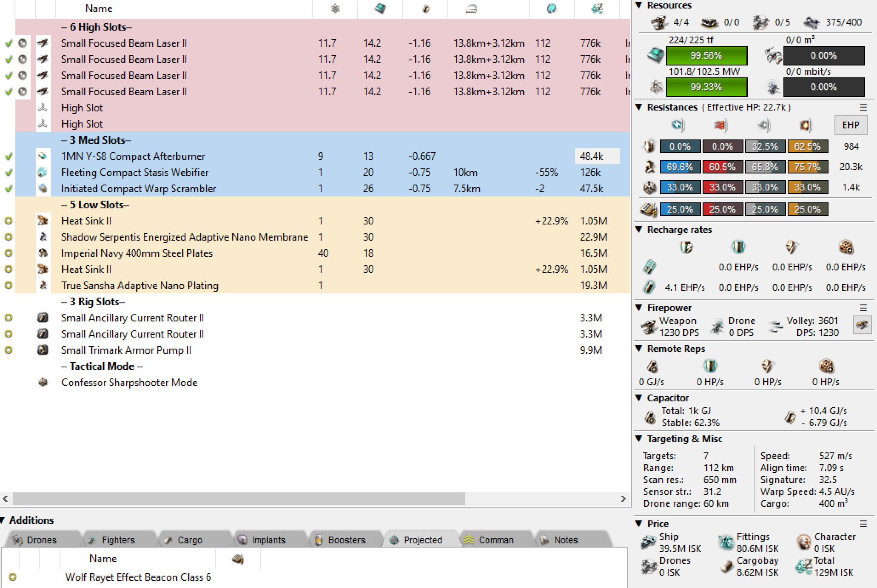Collapse the Resistances section
877x588 pixels.
pyautogui.click(x=638, y=107)
